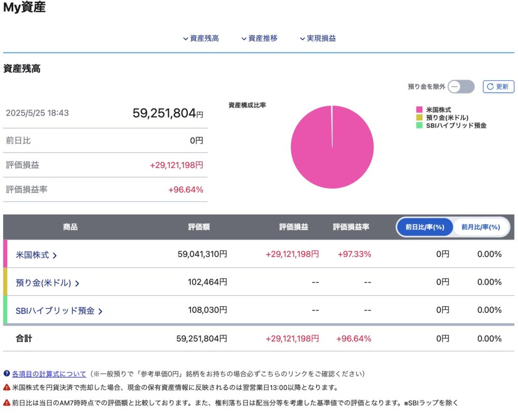The height and width of the screenshot is (420, 518).
Task: Click the first red warning triangle icon
Action: (x=7, y=388)
